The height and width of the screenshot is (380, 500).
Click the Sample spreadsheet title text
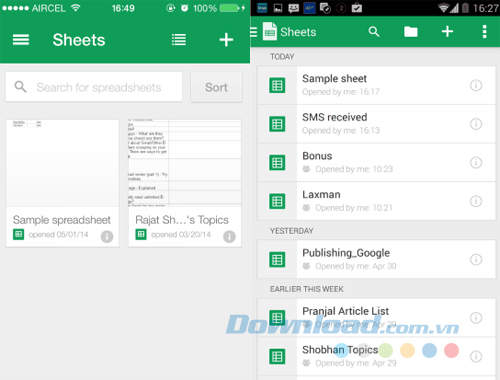(62, 220)
